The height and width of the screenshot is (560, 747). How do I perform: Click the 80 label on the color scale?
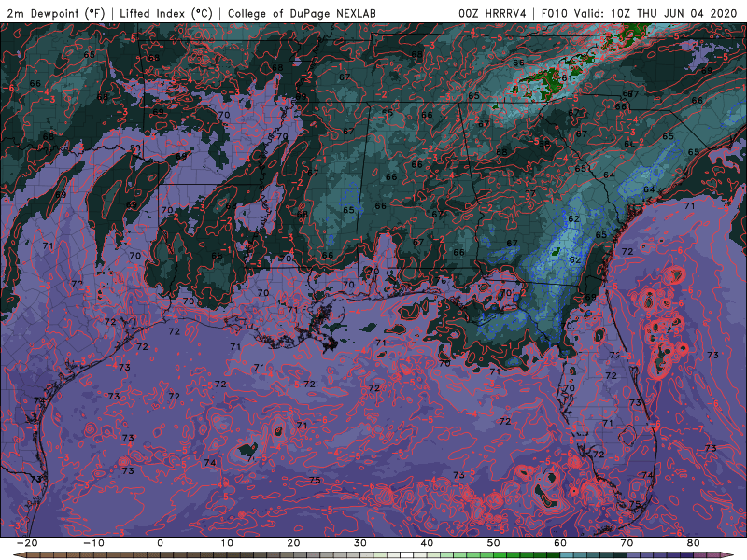coord(693,543)
